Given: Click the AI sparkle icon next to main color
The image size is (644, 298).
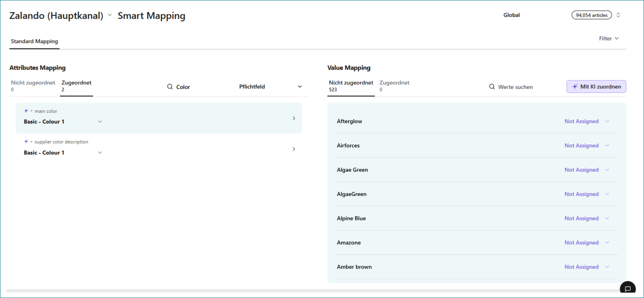Looking at the screenshot, I should click(26, 111).
